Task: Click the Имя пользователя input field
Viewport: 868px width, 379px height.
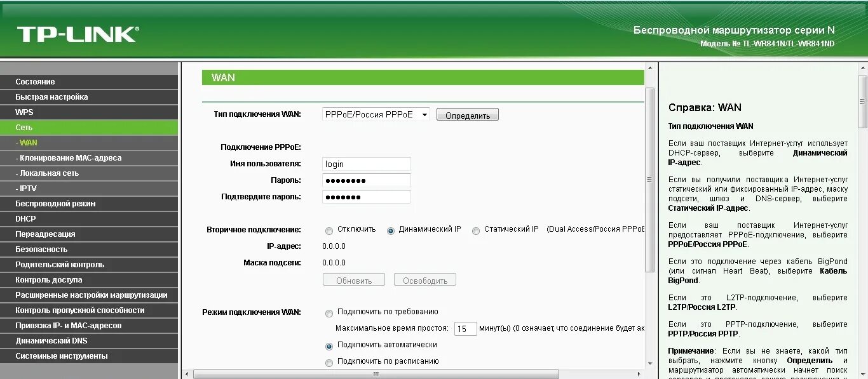Action: click(x=367, y=164)
